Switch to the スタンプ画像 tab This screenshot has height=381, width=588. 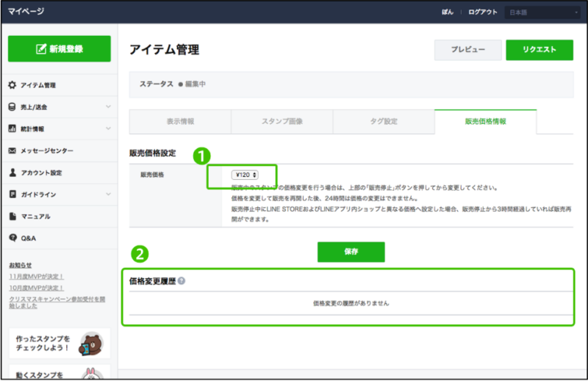(x=282, y=121)
